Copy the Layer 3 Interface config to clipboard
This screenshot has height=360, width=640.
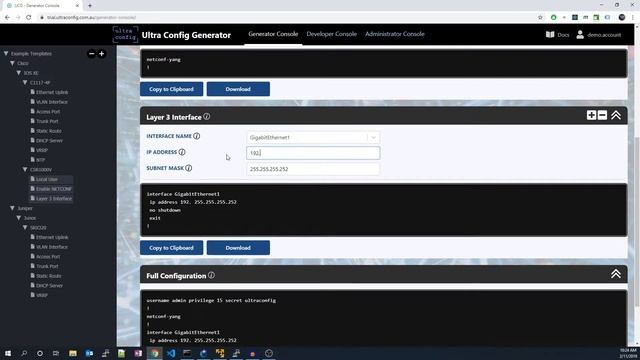171,248
